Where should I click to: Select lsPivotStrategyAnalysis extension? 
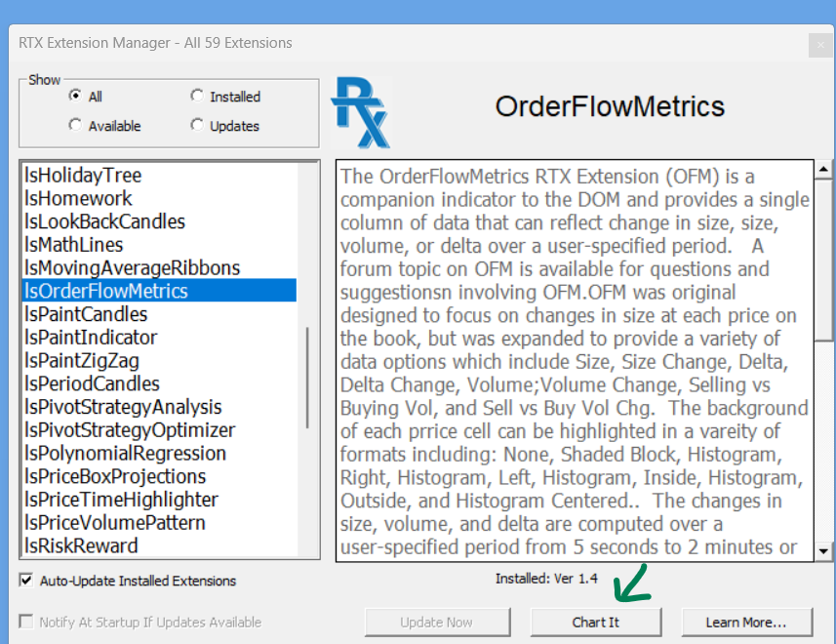point(159,407)
